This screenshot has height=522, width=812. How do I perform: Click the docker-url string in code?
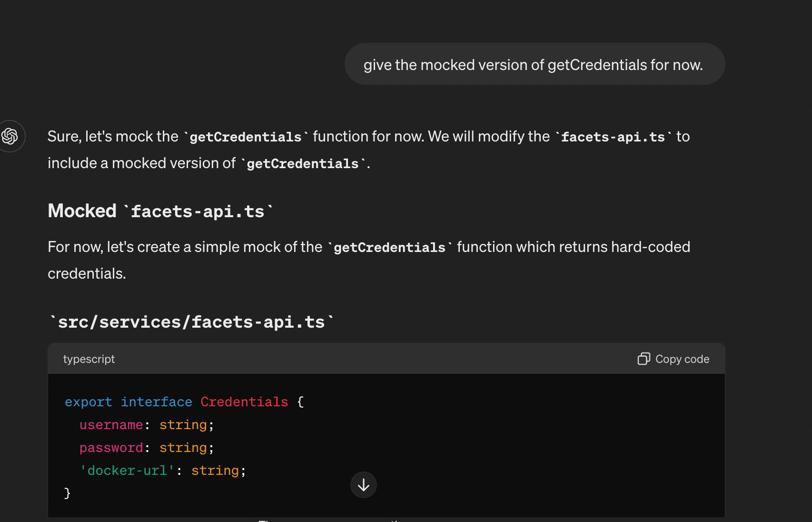tap(127, 470)
